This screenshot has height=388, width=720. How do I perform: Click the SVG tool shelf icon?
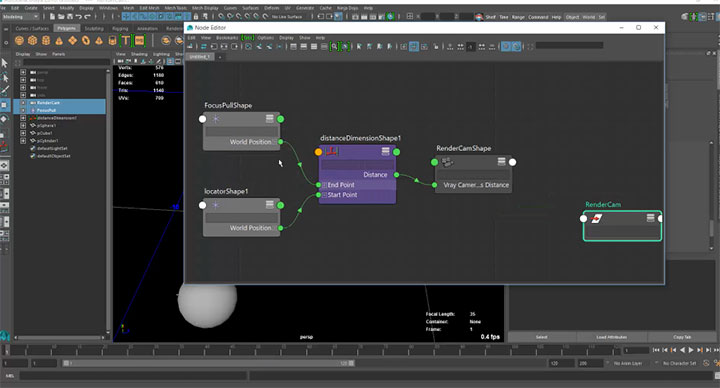click(x=139, y=41)
